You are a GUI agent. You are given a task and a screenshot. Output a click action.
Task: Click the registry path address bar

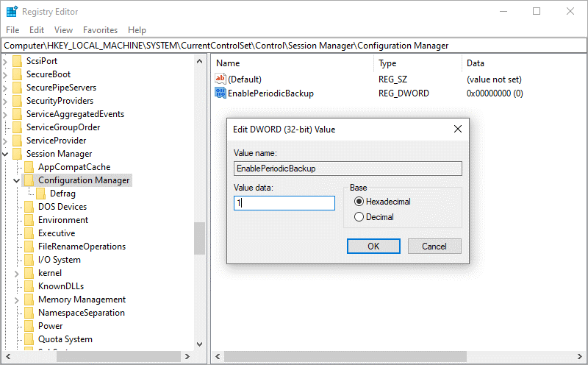pyautogui.click(x=294, y=46)
